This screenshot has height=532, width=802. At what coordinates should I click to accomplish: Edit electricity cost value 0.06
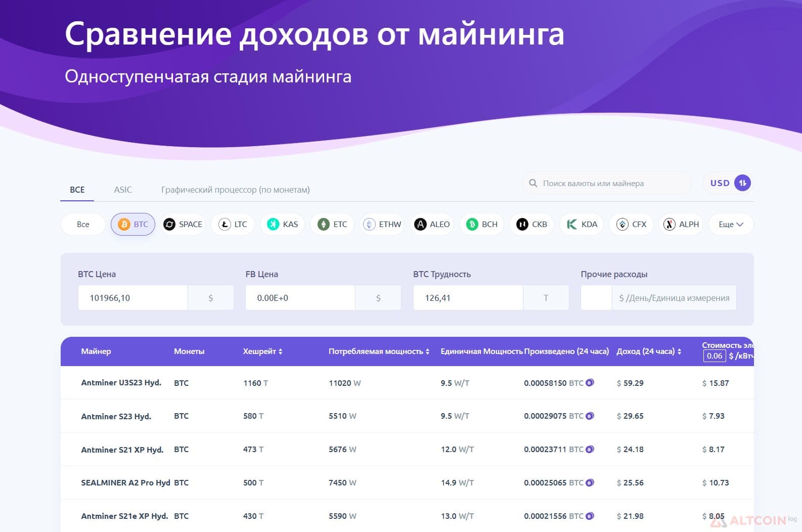click(715, 356)
